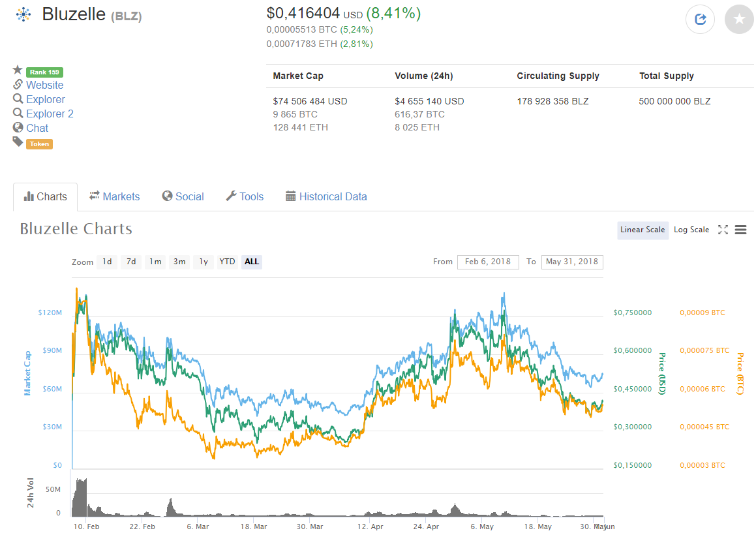Open the Explorer 2 link
Image resolution: width=756 pixels, height=535 pixels.
pos(50,114)
